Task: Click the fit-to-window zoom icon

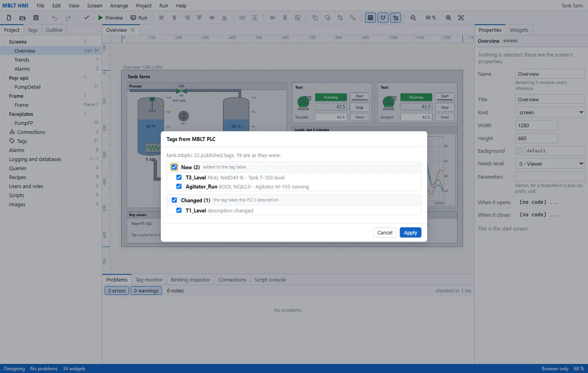Action: [461, 18]
